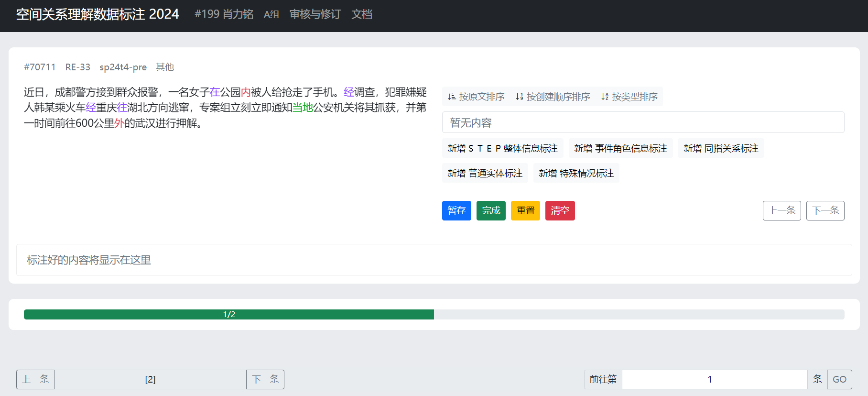Add 新增 特殊情况标注
868x396 pixels.
[576, 173]
